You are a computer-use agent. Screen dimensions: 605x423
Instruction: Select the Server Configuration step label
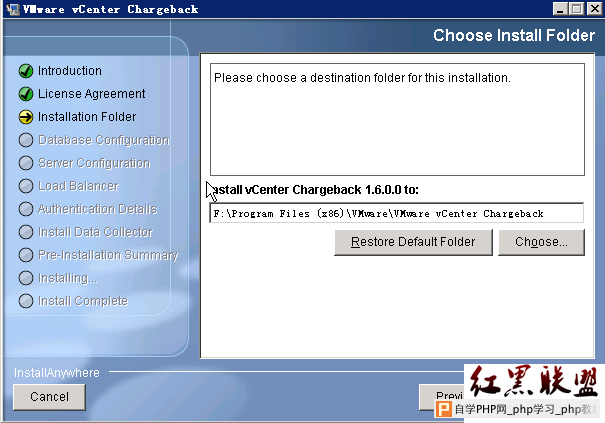[94, 163]
